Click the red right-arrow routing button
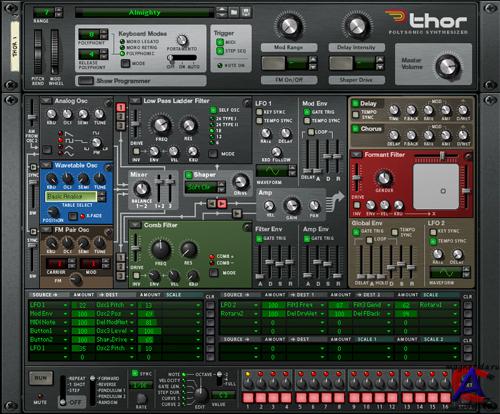 tap(222, 203)
